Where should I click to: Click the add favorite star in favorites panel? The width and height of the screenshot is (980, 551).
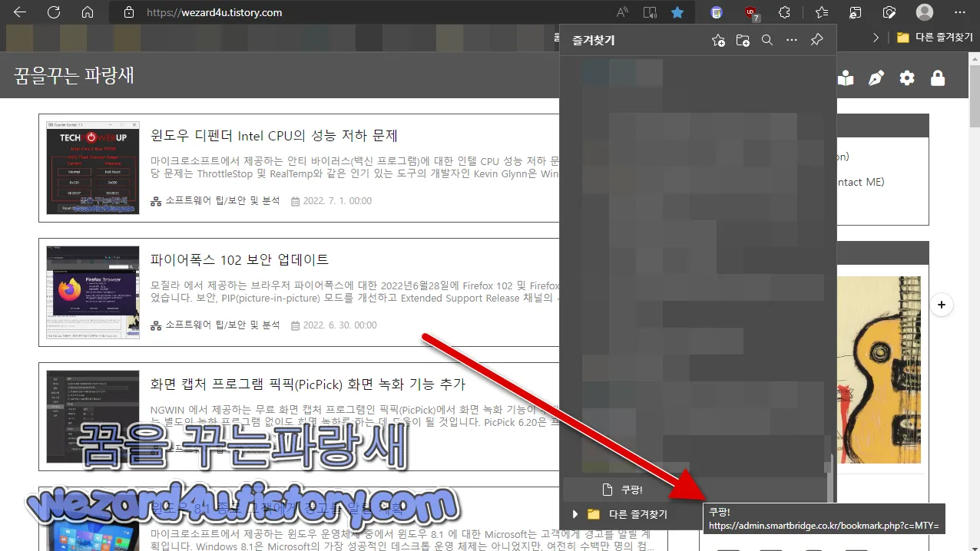click(718, 40)
